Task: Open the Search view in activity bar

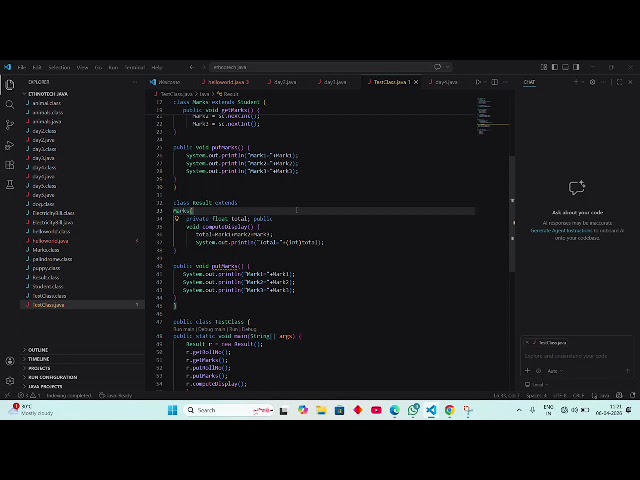Action: [10, 104]
